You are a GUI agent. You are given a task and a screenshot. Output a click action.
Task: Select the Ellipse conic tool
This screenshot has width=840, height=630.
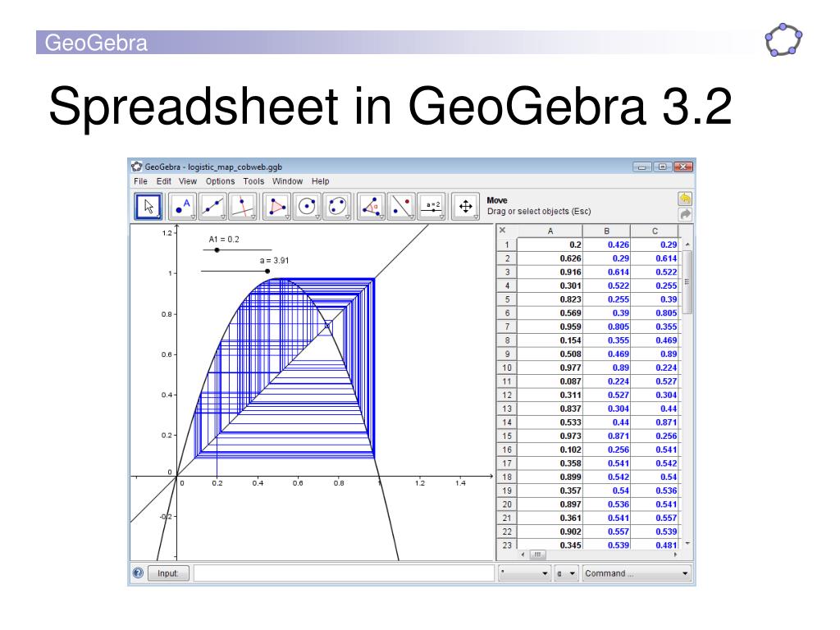point(337,206)
